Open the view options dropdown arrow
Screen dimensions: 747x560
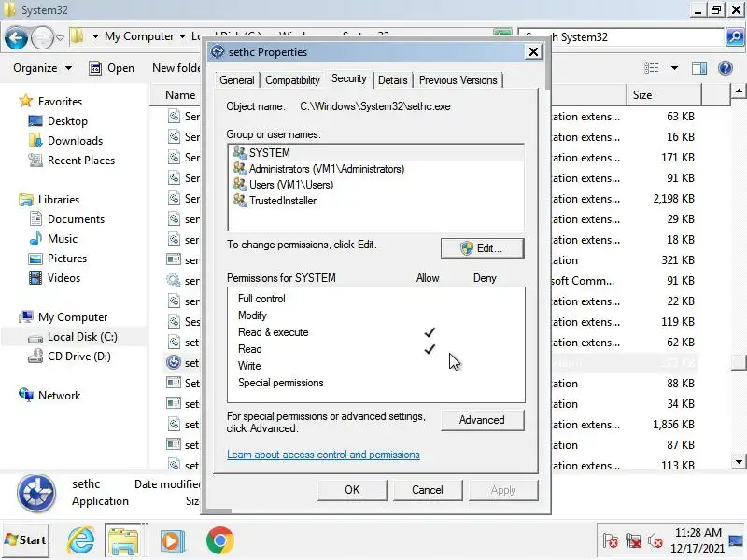coord(674,68)
